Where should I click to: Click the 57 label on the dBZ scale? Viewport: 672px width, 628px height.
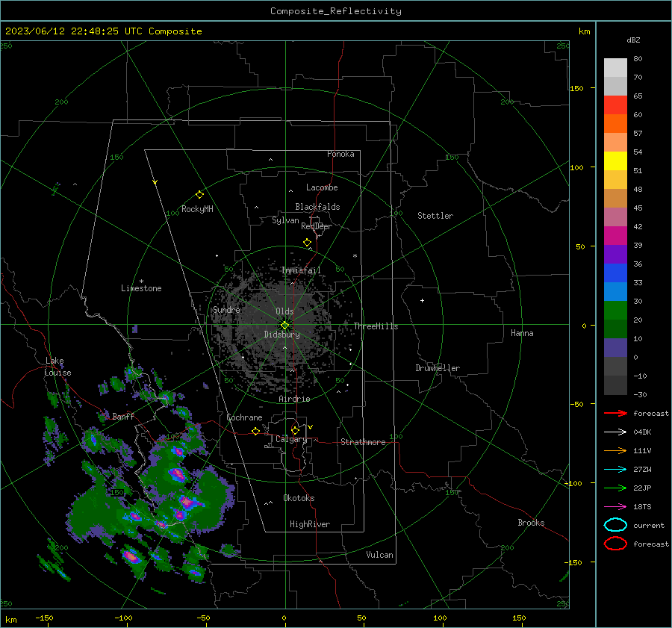tap(638, 134)
